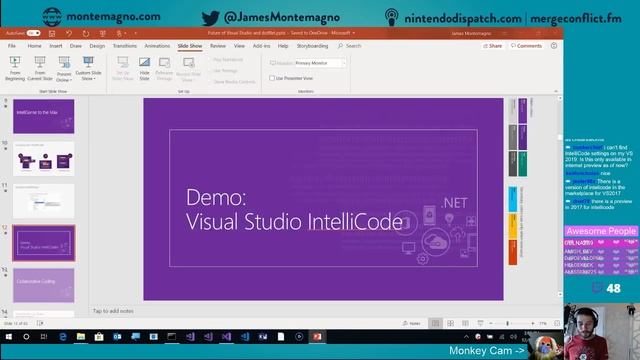Image resolution: width=640 pixels, height=360 pixels.
Task: Click the Share button
Action: [x=492, y=46]
